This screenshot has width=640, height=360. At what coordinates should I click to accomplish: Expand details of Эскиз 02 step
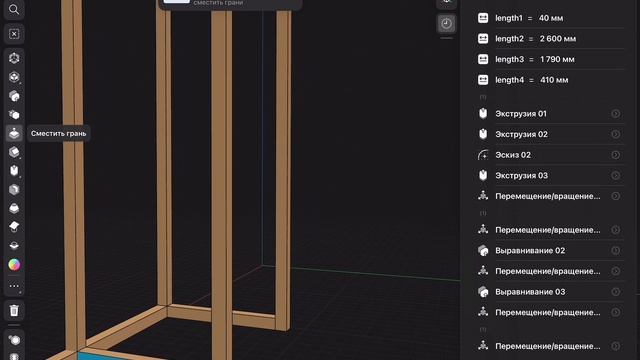[x=616, y=155]
